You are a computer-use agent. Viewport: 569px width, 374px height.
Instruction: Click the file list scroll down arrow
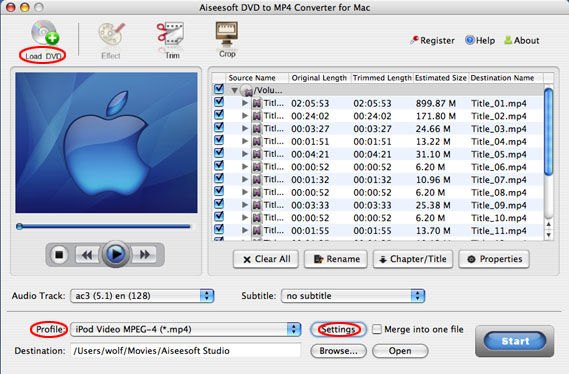tap(549, 235)
